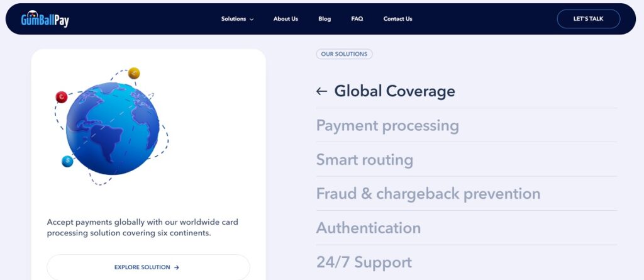
Task: Click the left arrow beside Global Coverage
Action: (322, 91)
